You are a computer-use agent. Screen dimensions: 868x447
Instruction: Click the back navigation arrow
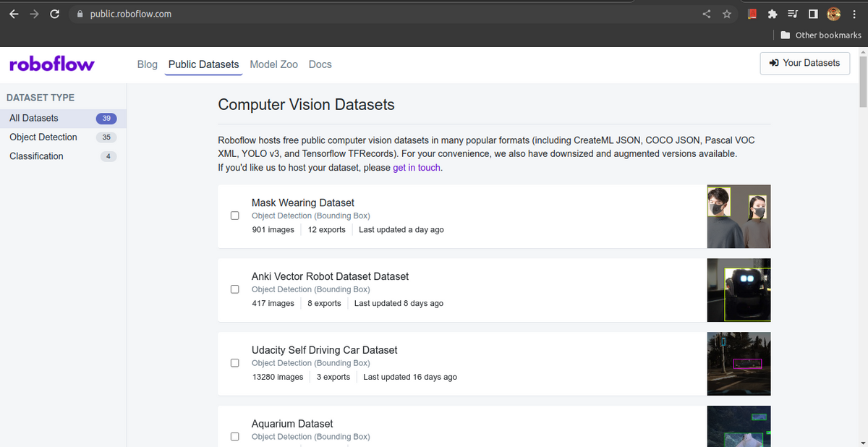[13, 13]
